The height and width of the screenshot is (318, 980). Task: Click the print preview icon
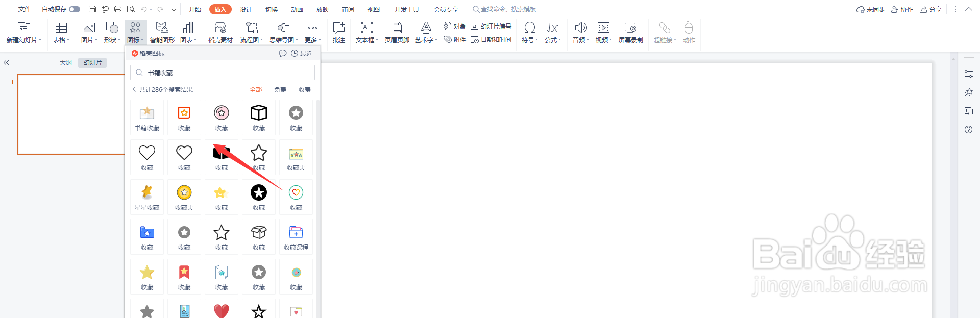click(131, 9)
